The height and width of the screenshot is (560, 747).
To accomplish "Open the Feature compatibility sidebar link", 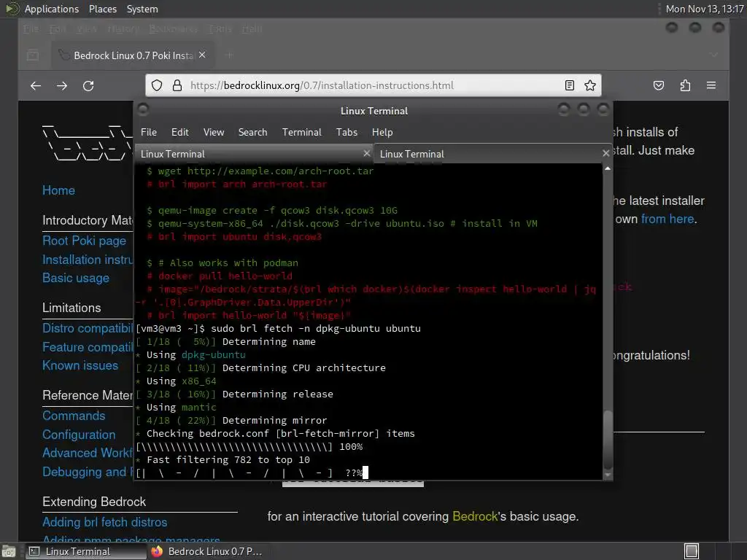I will (88, 347).
